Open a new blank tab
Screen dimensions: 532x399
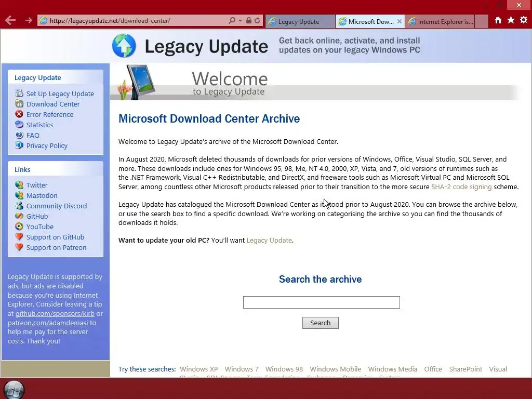click(481, 21)
